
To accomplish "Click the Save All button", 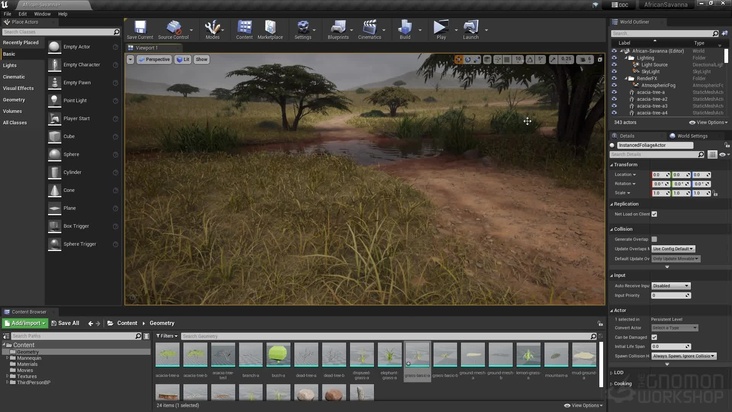I will tap(65, 323).
